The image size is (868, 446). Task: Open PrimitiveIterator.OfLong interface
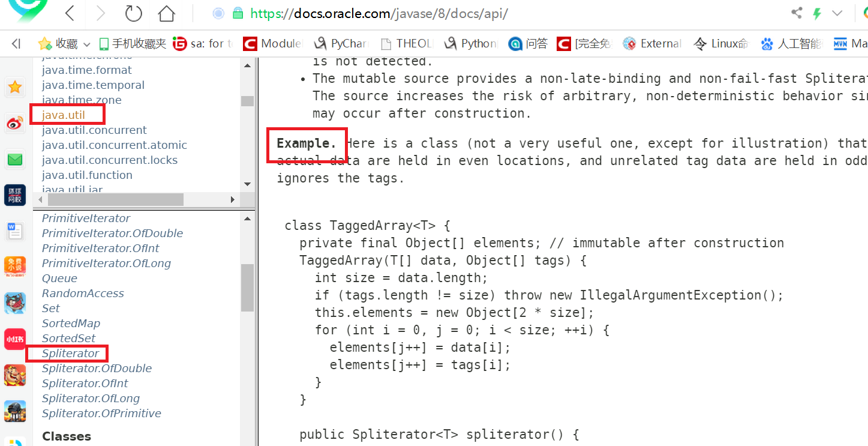pos(106,264)
